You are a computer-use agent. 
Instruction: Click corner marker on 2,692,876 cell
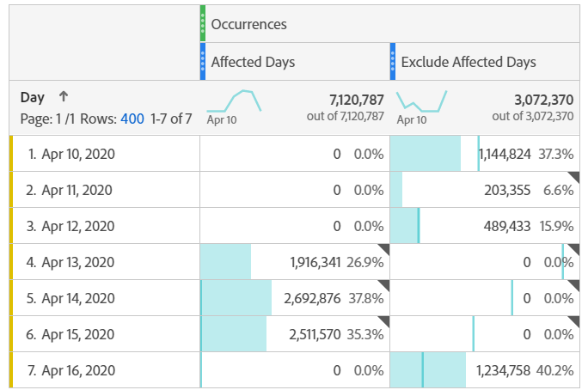[x=383, y=284]
